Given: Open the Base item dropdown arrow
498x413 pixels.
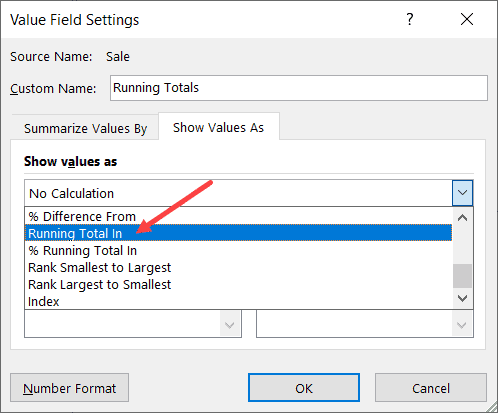Looking at the screenshot, I should (462, 324).
